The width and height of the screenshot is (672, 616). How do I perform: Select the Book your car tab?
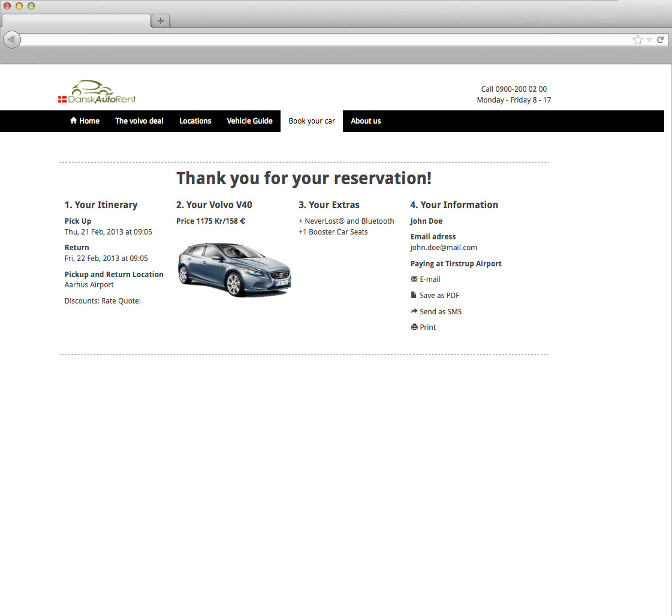click(312, 121)
